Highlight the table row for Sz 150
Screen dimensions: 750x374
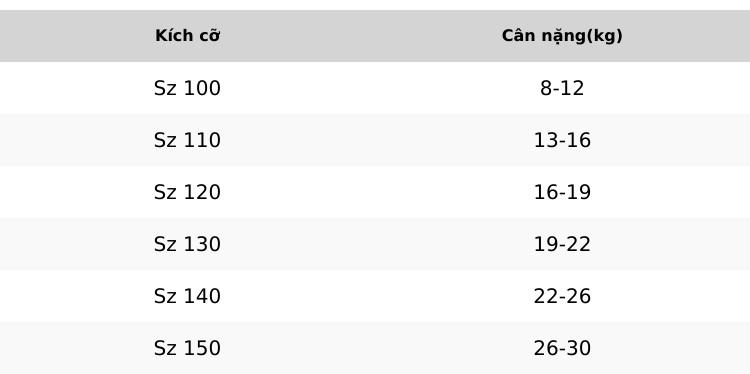375,348
